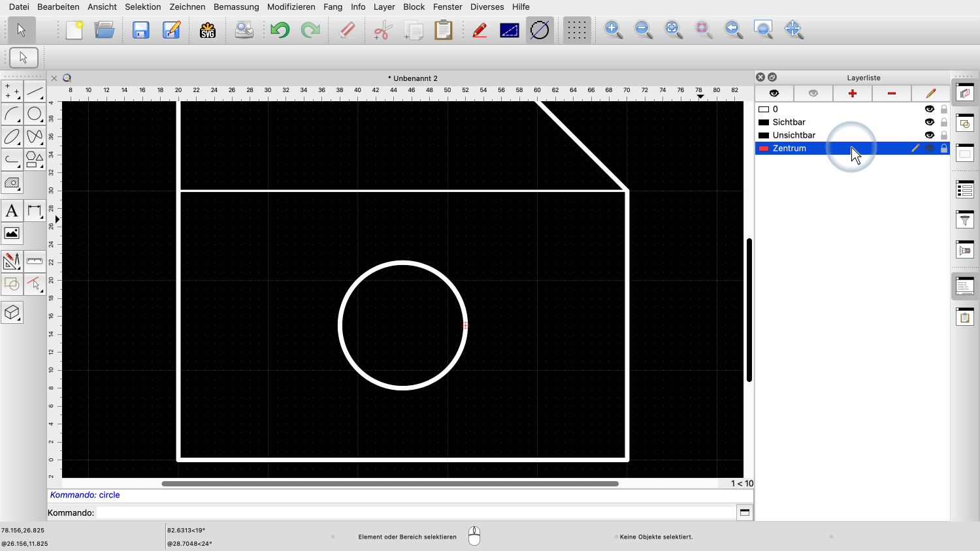Click the Zoom In magnifier
Image resolution: width=980 pixels, height=551 pixels.
pyautogui.click(x=613, y=30)
